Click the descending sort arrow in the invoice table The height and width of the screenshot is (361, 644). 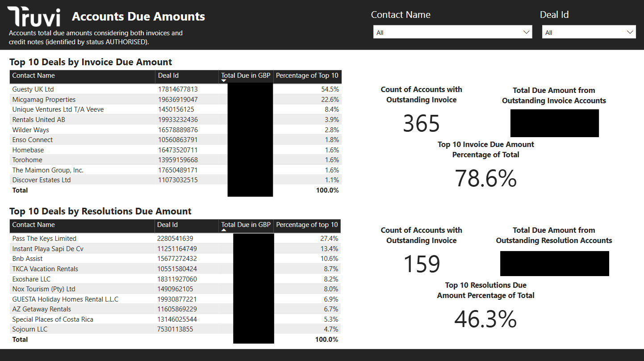224,80
